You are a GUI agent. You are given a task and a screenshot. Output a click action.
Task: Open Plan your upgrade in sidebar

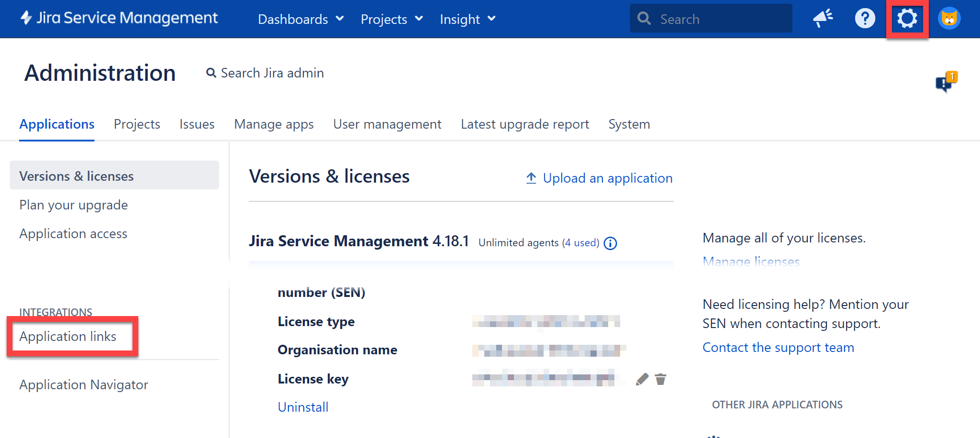click(x=74, y=205)
